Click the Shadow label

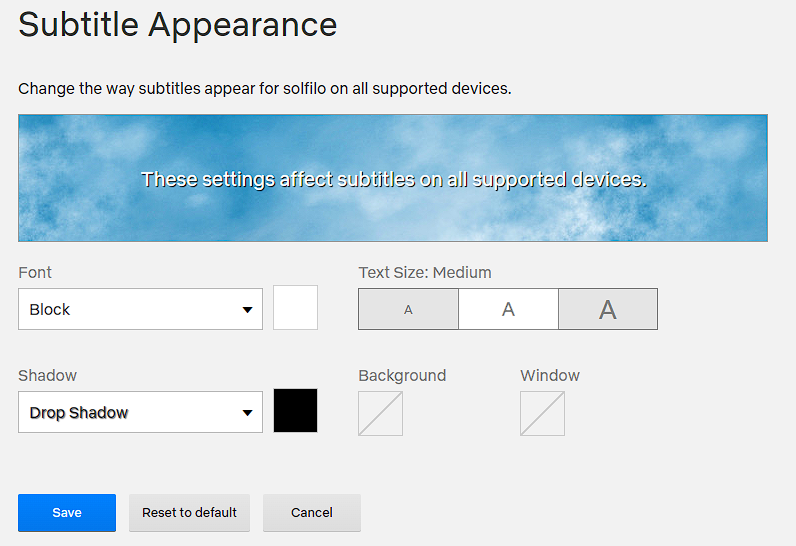47,375
